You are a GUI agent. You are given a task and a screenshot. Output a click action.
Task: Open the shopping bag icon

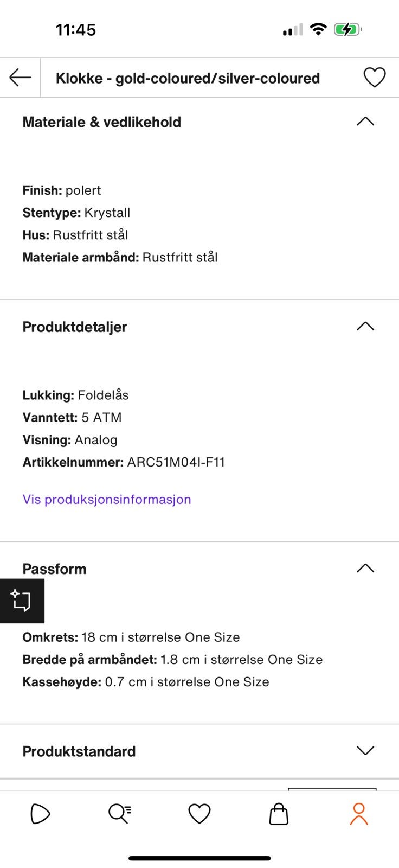click(x=279, y=814)
